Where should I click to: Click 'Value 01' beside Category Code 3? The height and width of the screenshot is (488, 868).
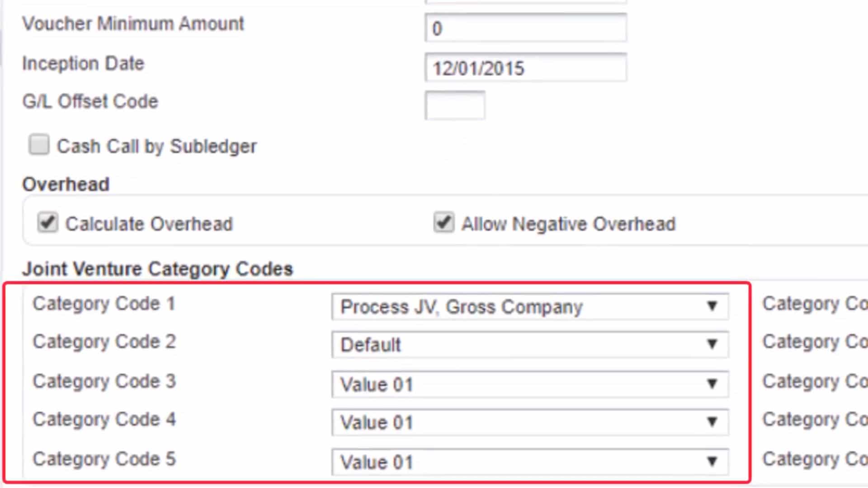(x=376, y=385)
